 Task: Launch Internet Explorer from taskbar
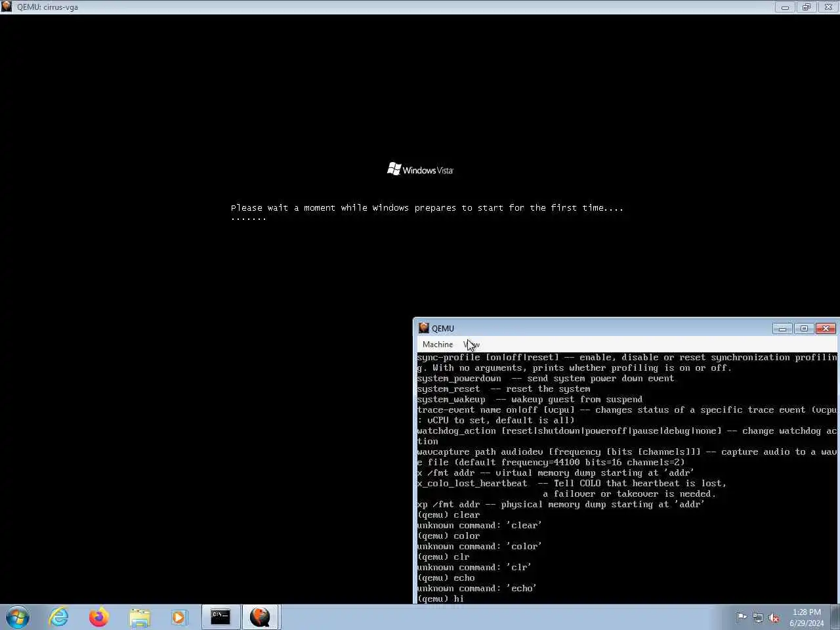[59, 618]
